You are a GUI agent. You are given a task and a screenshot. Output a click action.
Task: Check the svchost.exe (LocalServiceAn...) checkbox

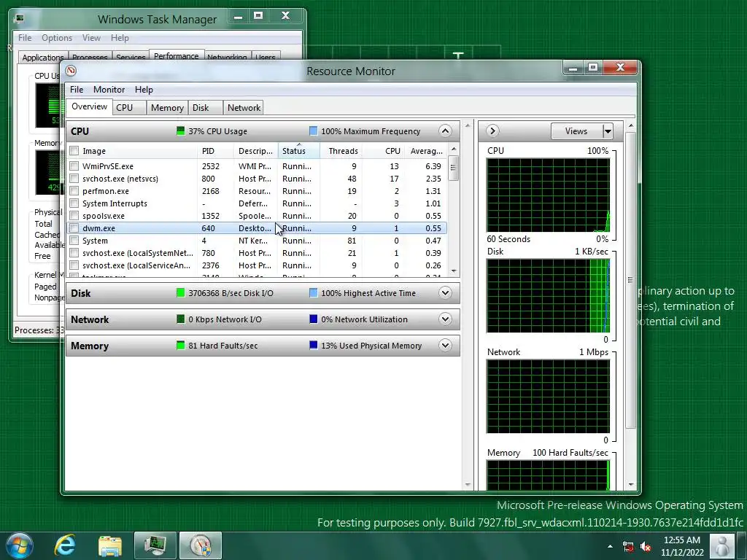[x=74, y=265]
